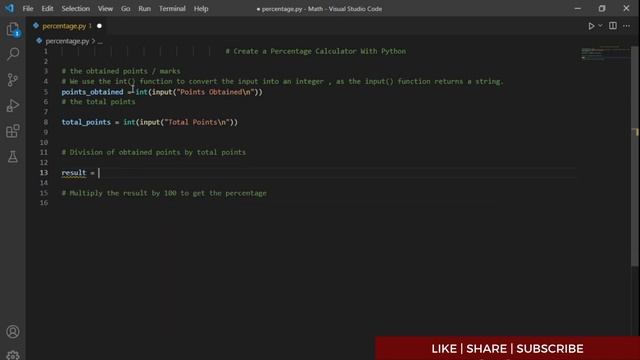The height and width of the screenshot is (360, 640).
Task: Click the VS Code logo icon
Action: pyautogui.click(x=9, y=8)
